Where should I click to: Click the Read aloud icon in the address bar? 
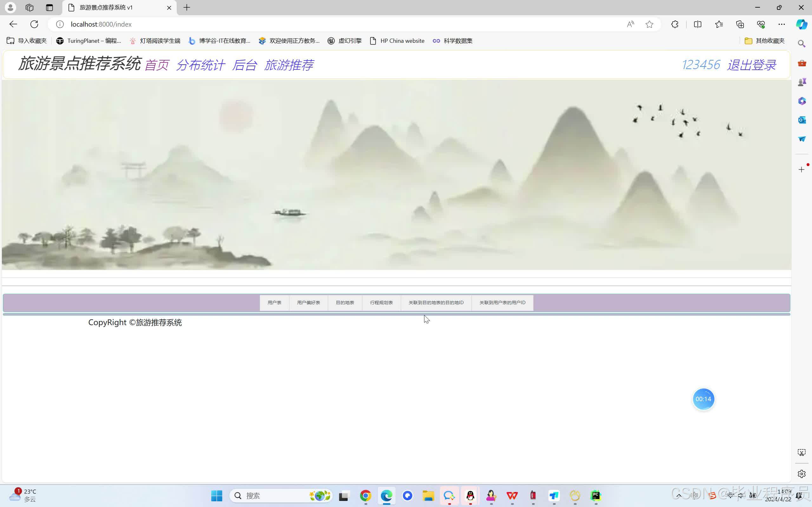pos(631,24)
